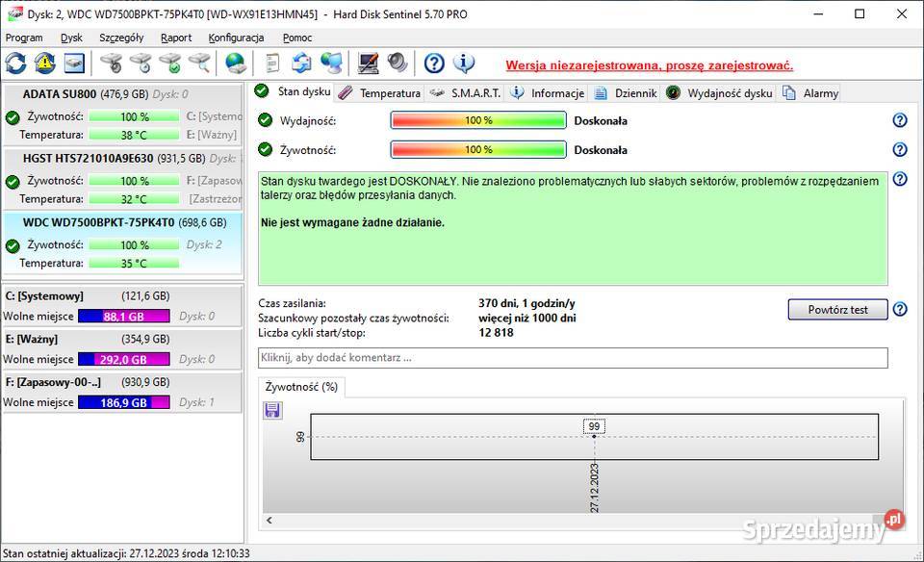Open the Program menu
The image size is (924, 562).
[x=24, y=38]
